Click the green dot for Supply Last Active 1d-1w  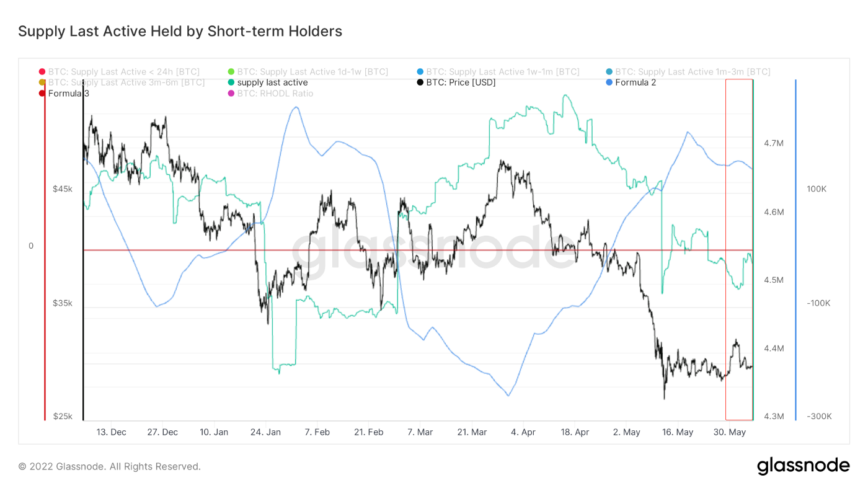(x=231, y=72)
